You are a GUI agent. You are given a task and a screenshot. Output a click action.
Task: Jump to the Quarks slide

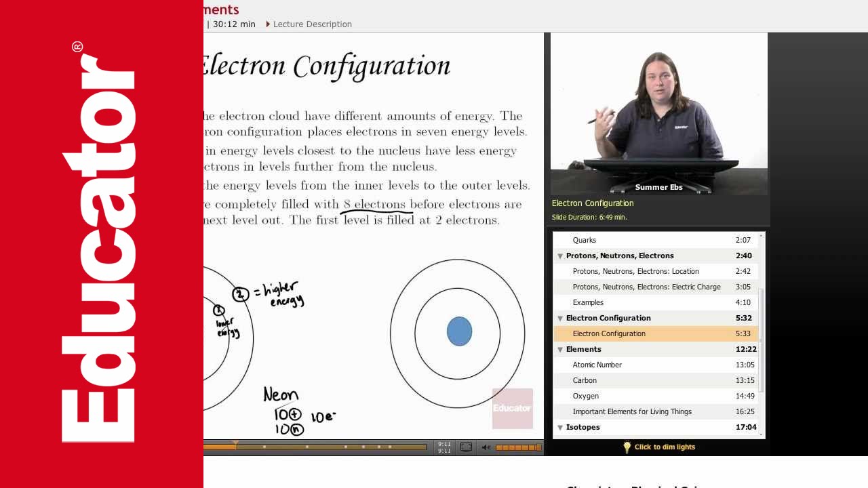(x=656, y=240)
